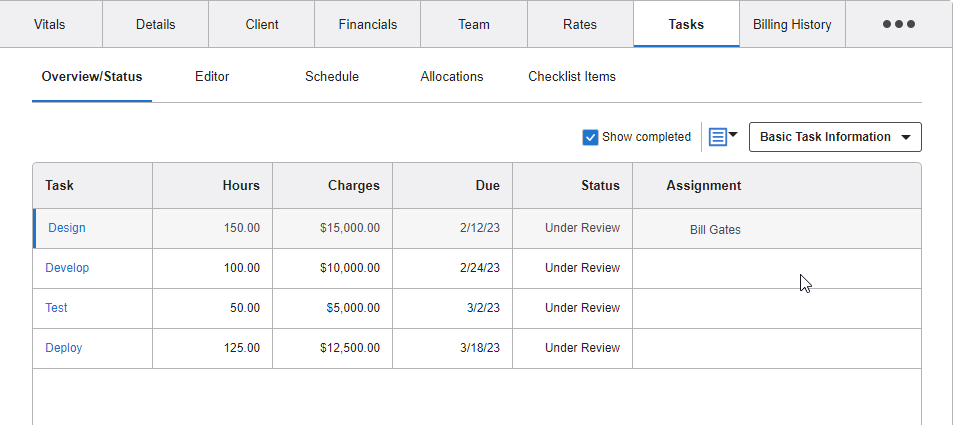Click the list view options icon

click(722, 137)
